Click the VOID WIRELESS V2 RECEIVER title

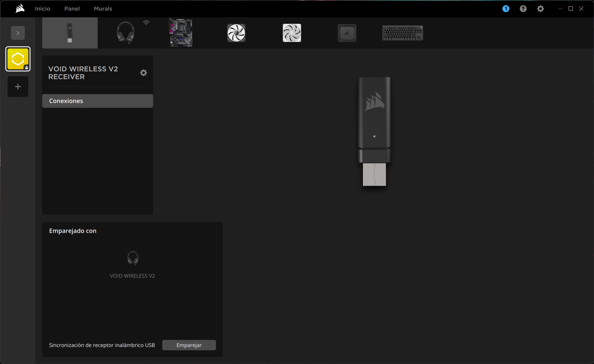point(83,73)
